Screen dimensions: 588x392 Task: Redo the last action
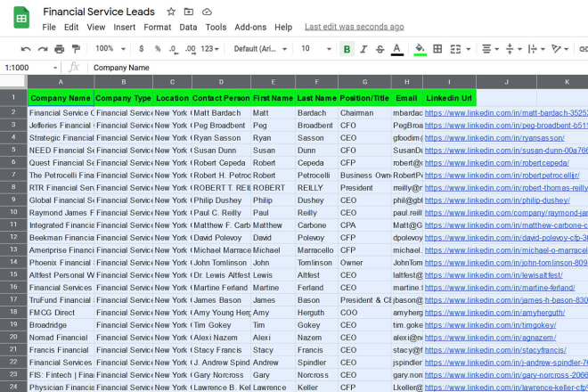43,49
